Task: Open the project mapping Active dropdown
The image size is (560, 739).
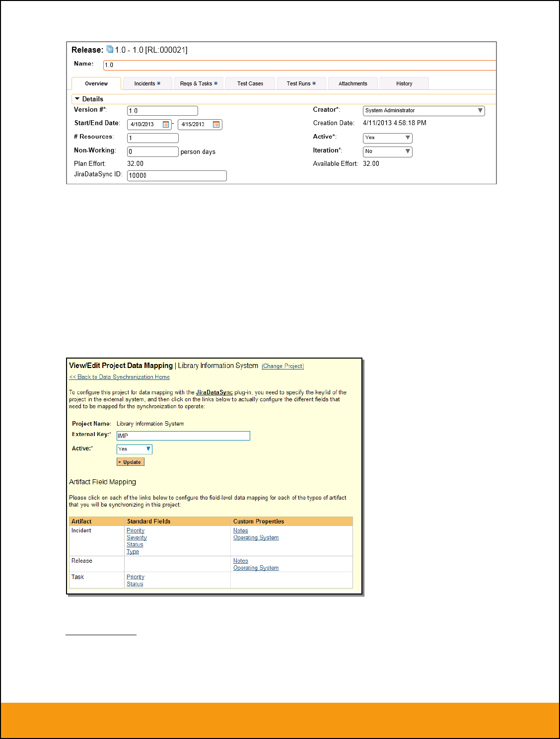Action: coord(134,449)
